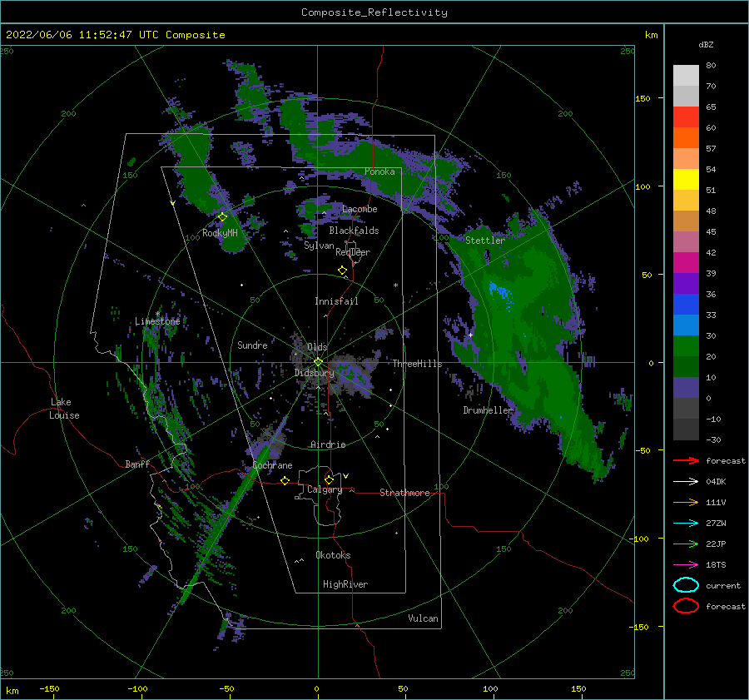This screenshot has width=749, height=700.
Task: Select the Limestone label
Action: tap(157, 321)
